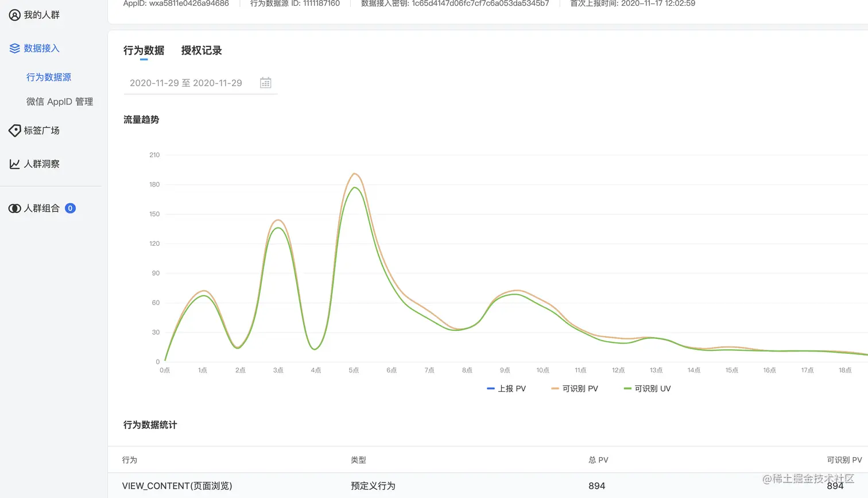This screenshot has height=498, width=868.
Task: Click the 标签广场 tag icon
Action: [x=14, y=130]
